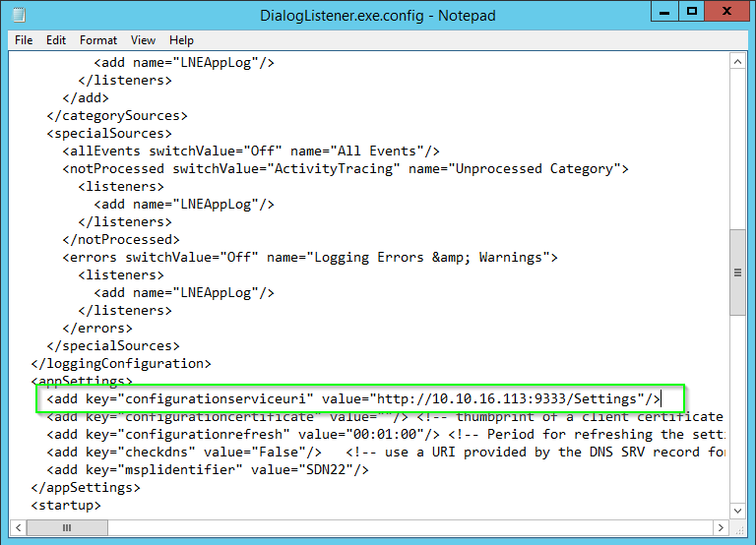The width and height of the screenshot is (756, 545).
Task: Open the File menu
Action: 24,40
